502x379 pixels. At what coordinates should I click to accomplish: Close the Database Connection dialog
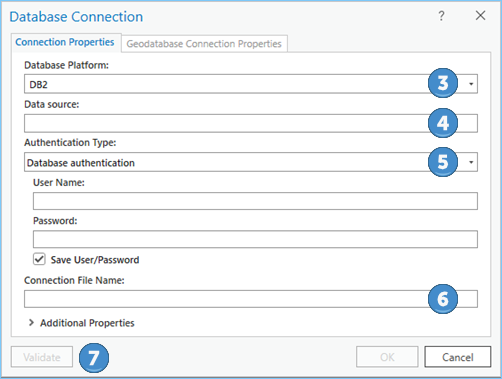[480, 15]
